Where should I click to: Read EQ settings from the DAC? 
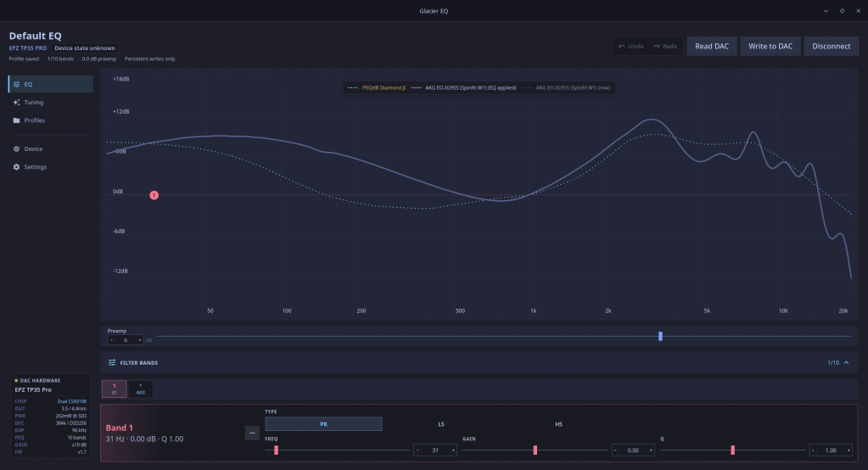pos(712,46)
